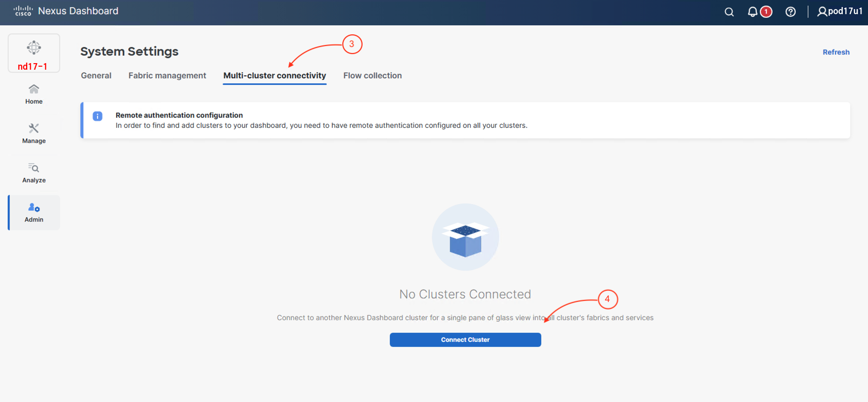This screenshot has width=868, height=402.
Task: Click the Refresh link
Action: coord(836,52)
